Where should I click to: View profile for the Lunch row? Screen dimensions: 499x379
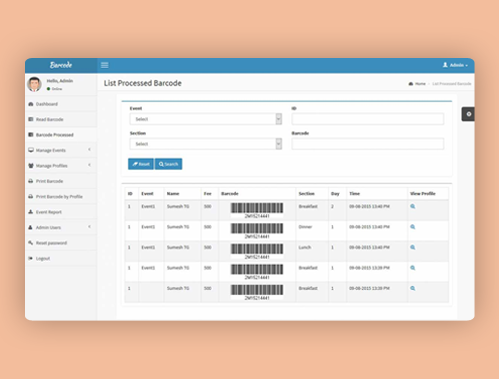[x=413, y=247]
